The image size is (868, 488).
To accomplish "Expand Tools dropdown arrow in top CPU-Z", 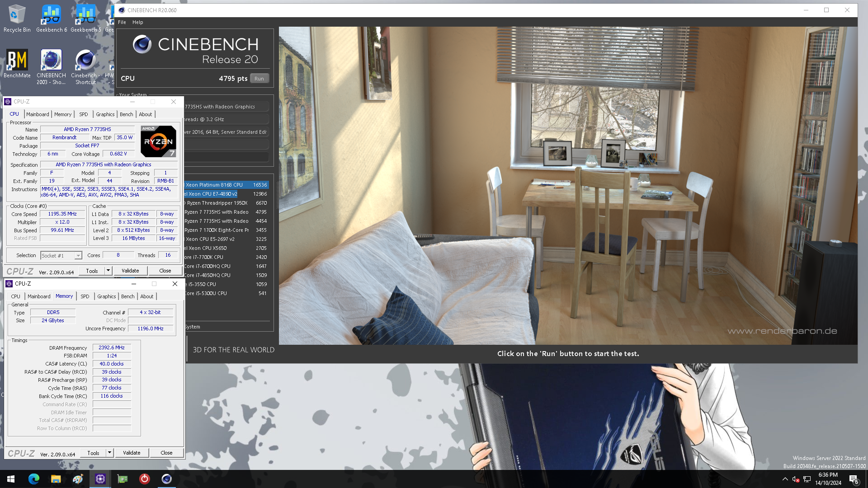I will [x=108, y=271].
